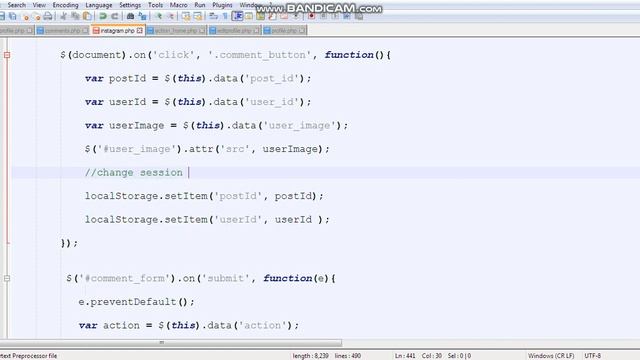640x360 pixels.
Task: Open the Encoding menu
Action: click(x=65, y=5)
